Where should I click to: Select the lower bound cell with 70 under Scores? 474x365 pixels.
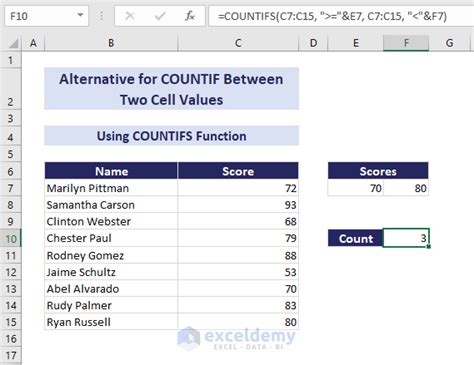tap(356, 188)
